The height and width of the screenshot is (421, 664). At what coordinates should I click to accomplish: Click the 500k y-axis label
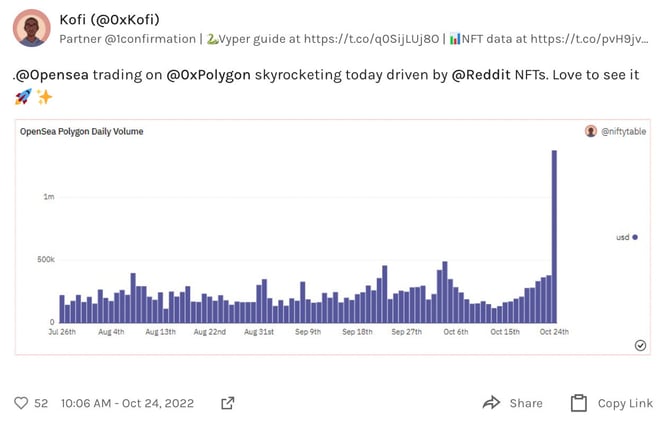(x=46, y=259)
